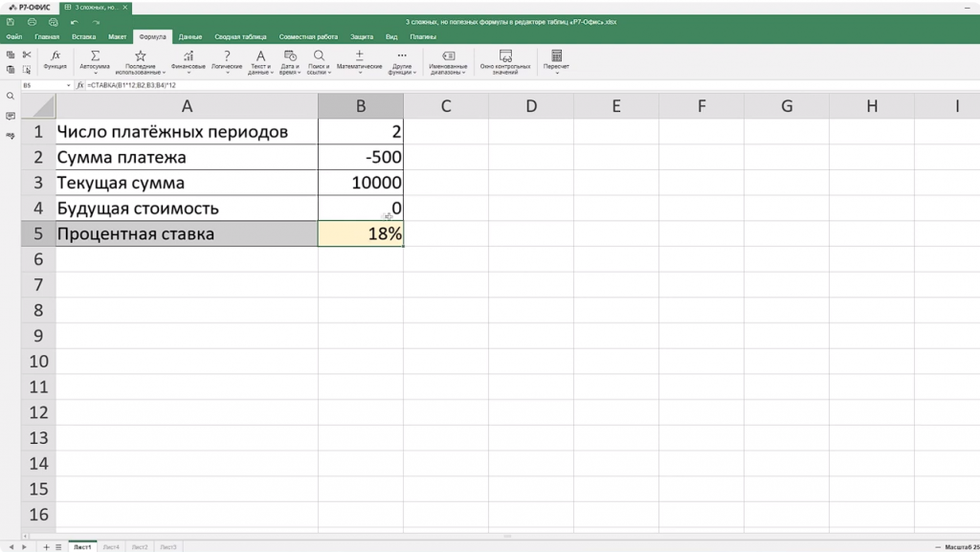Switch to the Главная ribbon tab
Viewport: 980px width, 552px height.
(x=47, y=37)
